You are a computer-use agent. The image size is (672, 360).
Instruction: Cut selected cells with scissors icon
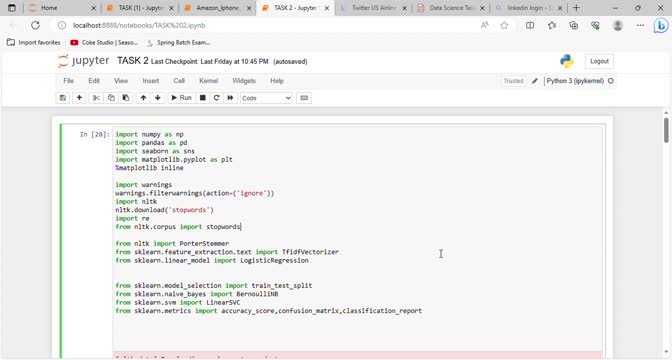(x=96, y=98)
